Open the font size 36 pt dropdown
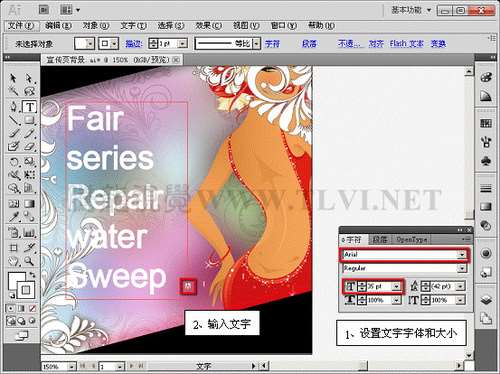This screenshot has width=500, height=374. tap(396, 286)
